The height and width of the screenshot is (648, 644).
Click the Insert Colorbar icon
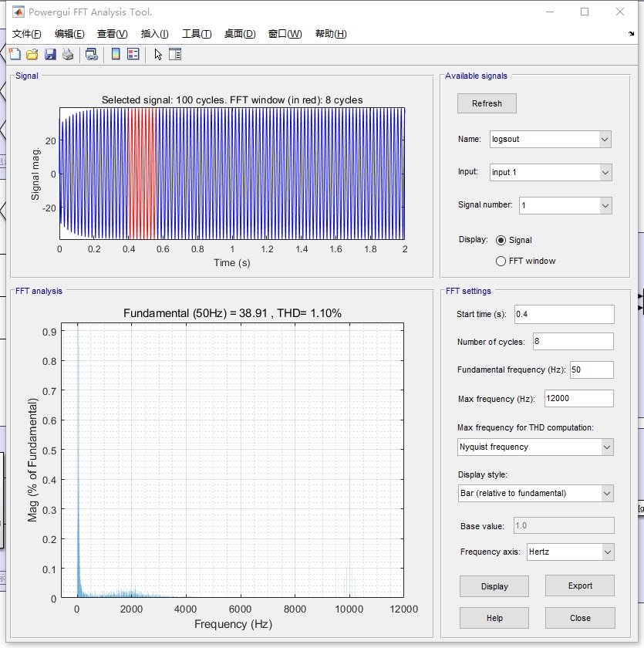click(116, 54)
